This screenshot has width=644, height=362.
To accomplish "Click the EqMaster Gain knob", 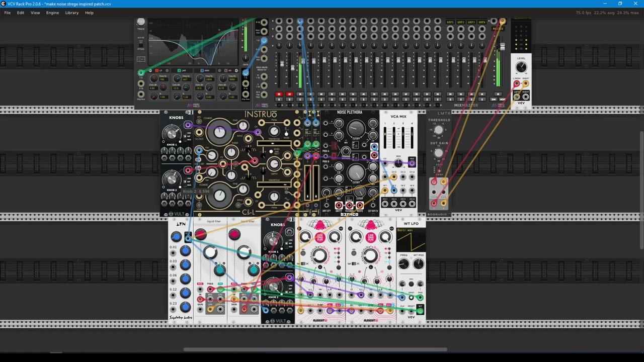I will coord(246,58).
